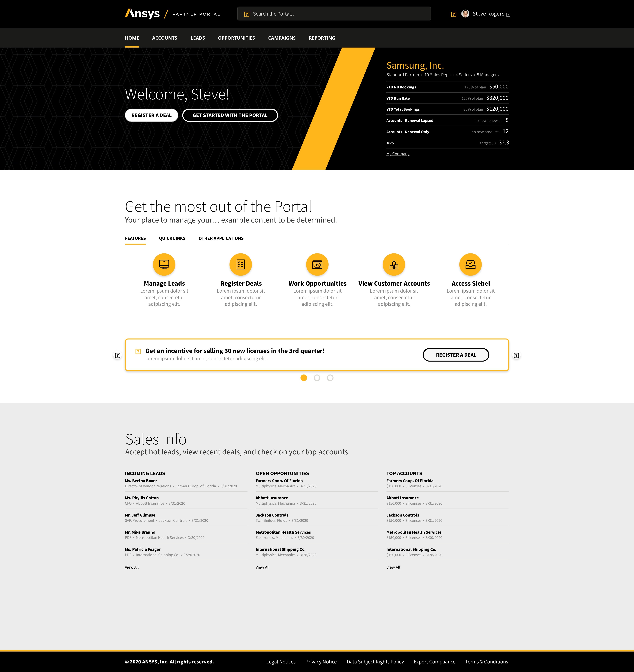Open the Abbott Insurance top account
Image resolution: width=634 pixels, height=672 pixels.
[x=402, y=498]
